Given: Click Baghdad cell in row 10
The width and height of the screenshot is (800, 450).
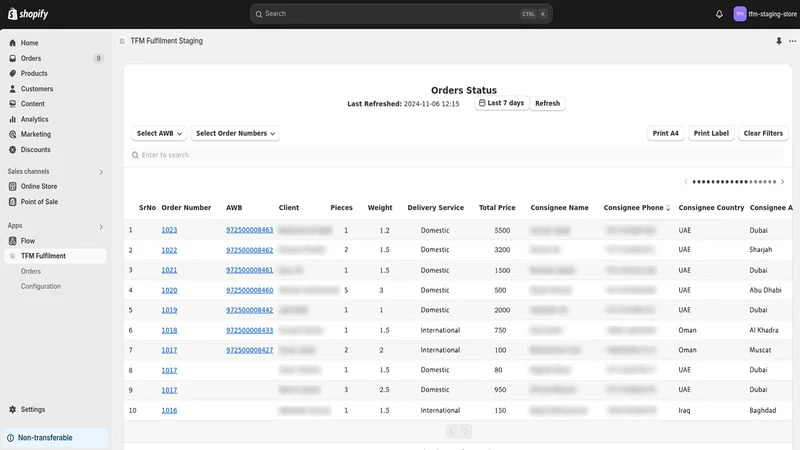Looking at the screenshot, I should [x=763, y=410].
